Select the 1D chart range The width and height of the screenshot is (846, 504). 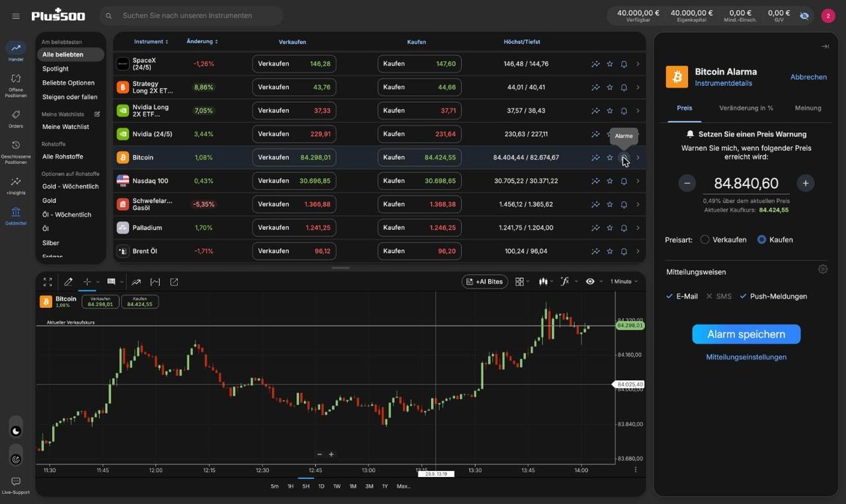click(x=321, y=486)
